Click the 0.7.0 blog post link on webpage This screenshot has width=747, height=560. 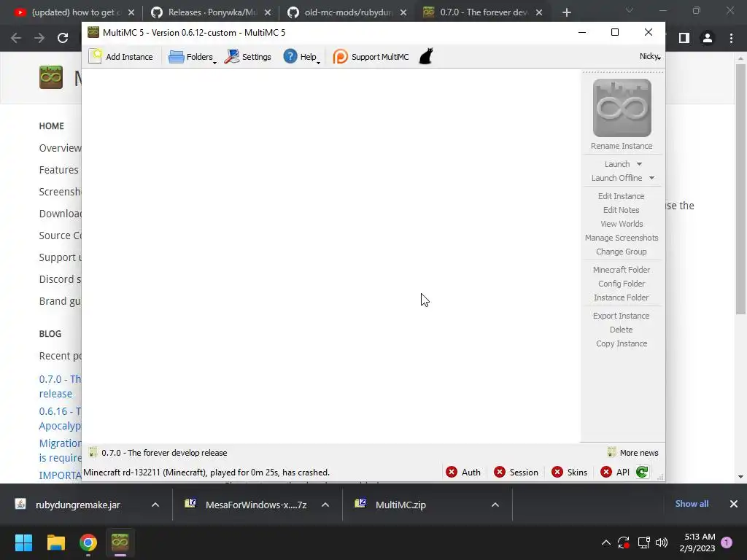60,386
